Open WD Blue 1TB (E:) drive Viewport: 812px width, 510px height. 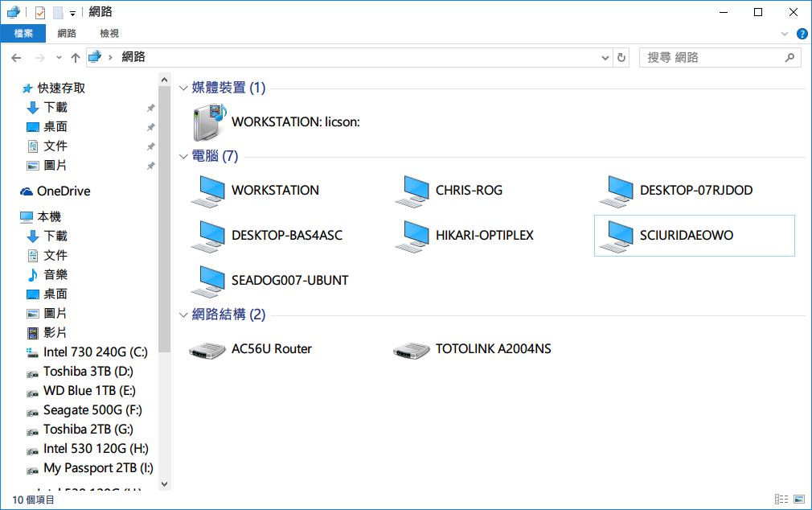80,391
